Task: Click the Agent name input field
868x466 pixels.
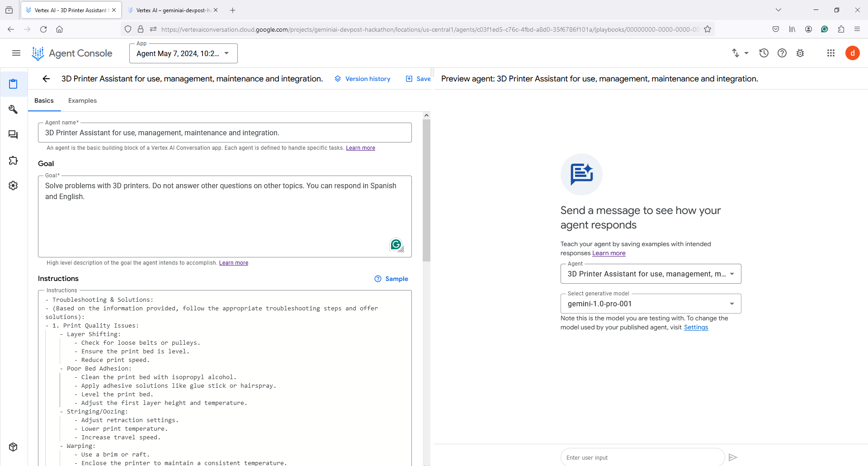Action: tap(225, 133)
